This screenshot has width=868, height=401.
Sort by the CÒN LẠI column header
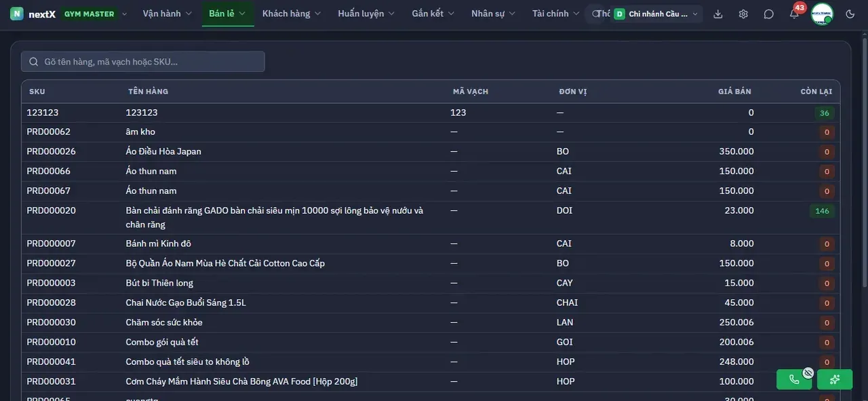click(816, 92)
